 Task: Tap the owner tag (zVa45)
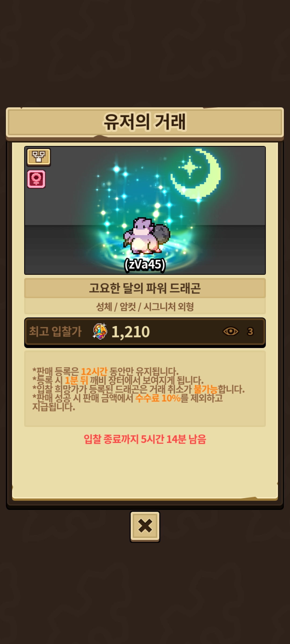pyautogui.click(x=145, y=265)
